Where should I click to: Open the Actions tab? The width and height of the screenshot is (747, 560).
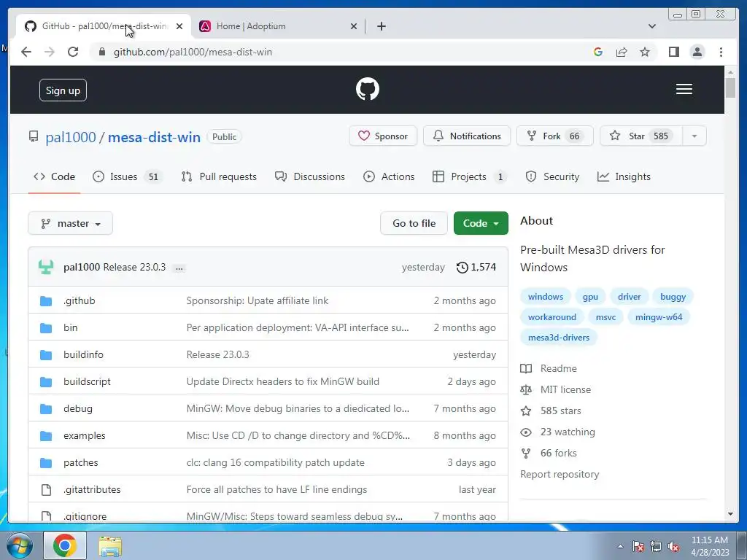point(389,176)
